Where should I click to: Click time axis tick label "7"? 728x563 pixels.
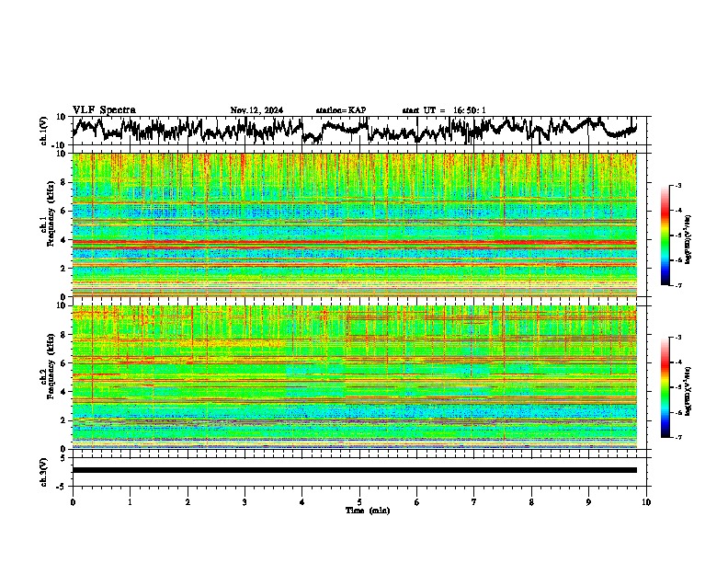(474, 502)
